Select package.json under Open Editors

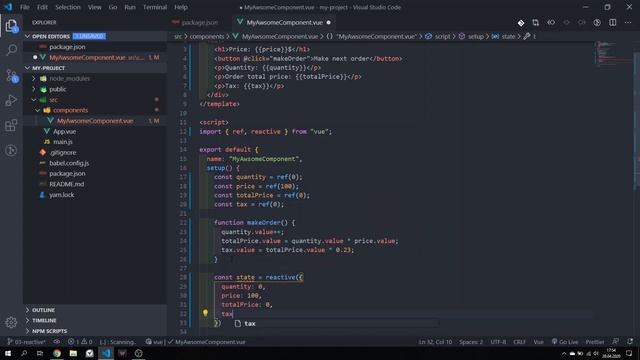(67, 47)
